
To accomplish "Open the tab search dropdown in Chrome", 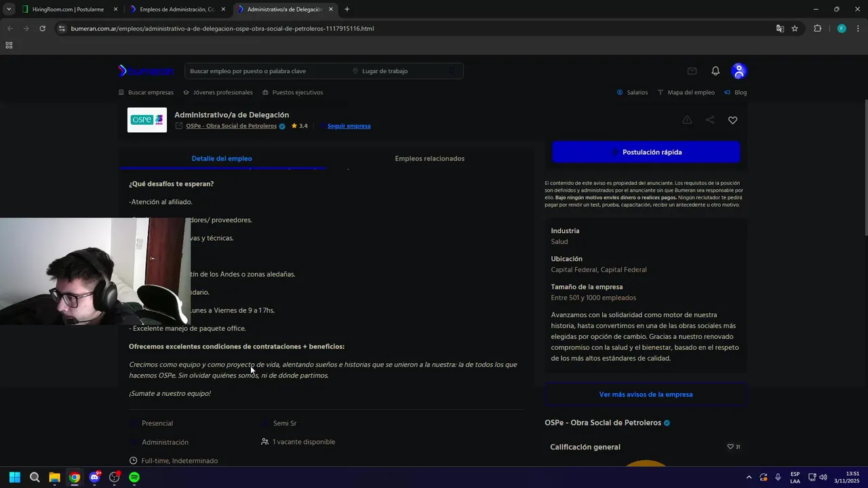I will pyautogui.click(x=9, y=9).
